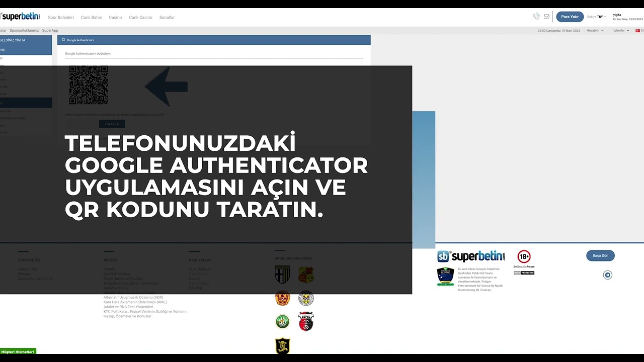This screenshot has height=362, width=644.
Task: Click the 'Google Authenticator'ı doğrulayın' label
Action: [88, 53]
